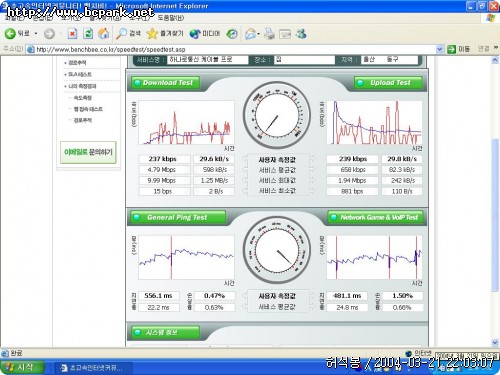
Task: Click the Network Game & VoIP Test button
Action: (376, 217)
